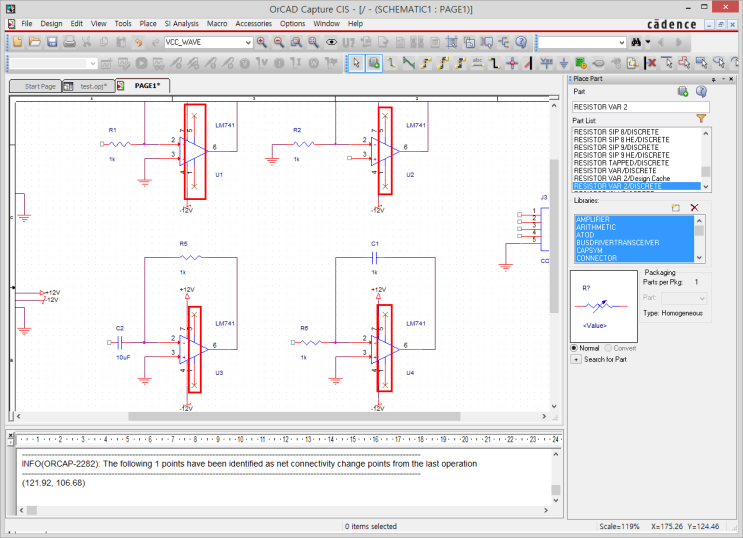Click the Open folder icon
The width and height of the screenshot is (743, 538).
click(x=35, y=42)
